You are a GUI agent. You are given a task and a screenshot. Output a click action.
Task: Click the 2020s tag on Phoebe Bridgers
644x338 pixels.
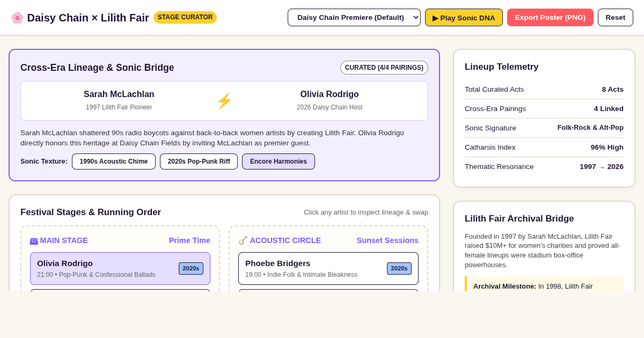point(399,268)
